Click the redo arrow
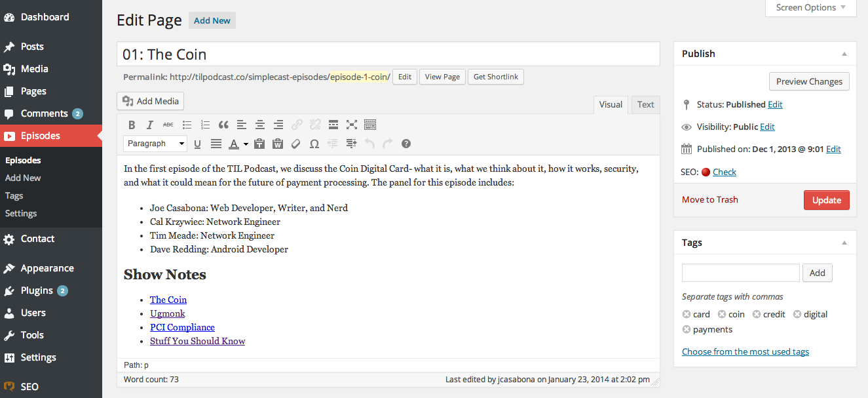The image size is (868, 398). point(388,144)
